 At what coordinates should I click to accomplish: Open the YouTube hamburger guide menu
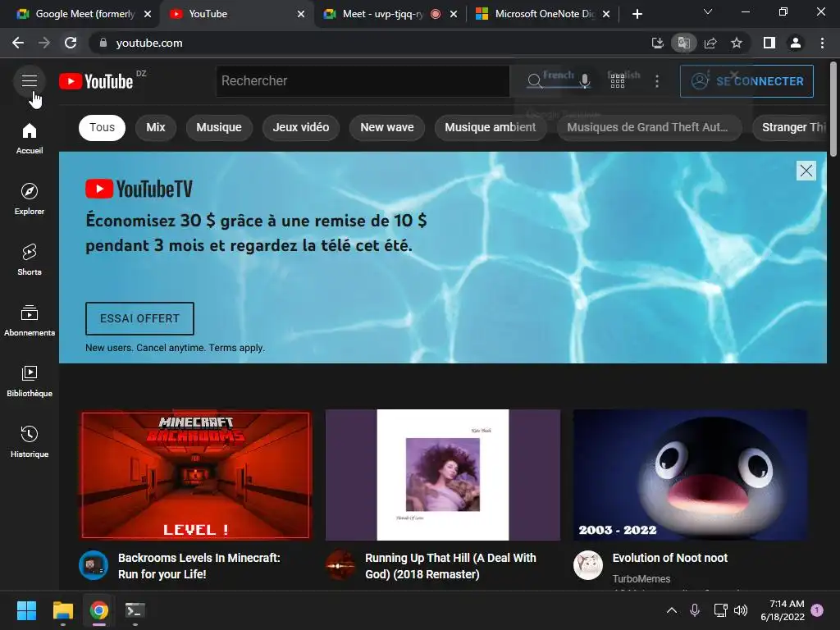(30, 81)
